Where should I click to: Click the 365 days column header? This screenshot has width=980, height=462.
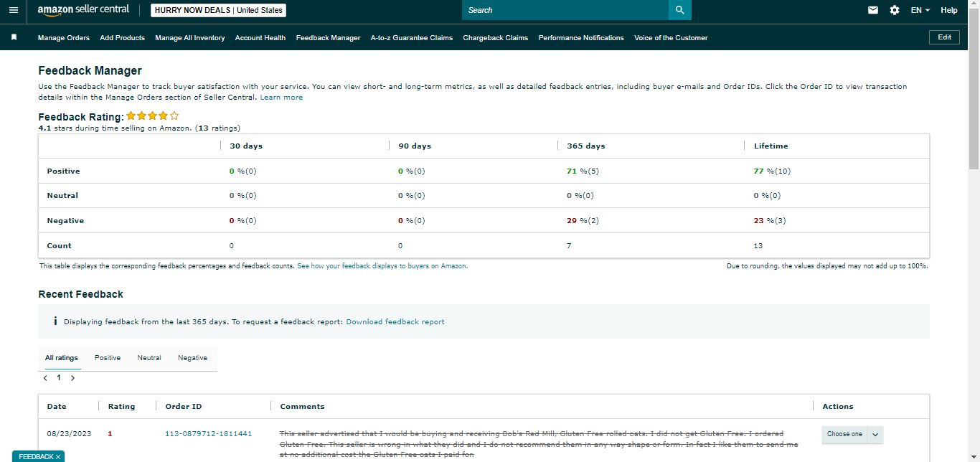[x=586, y=146]
